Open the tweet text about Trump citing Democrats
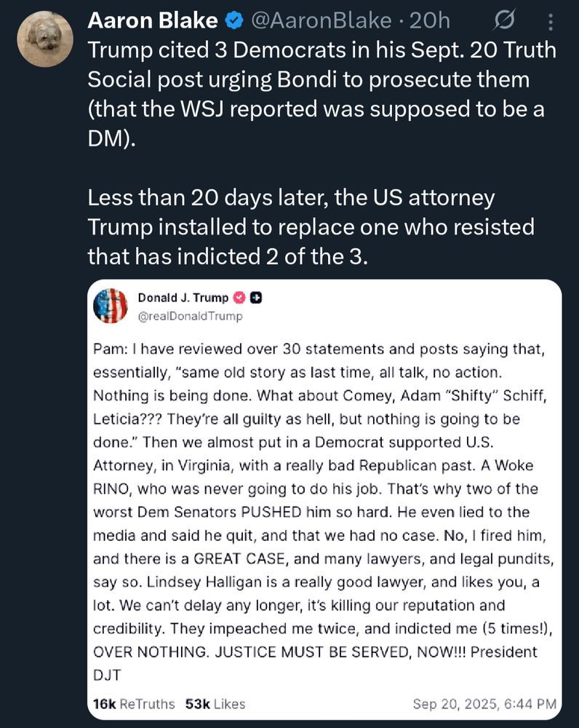 click(322, 94)
